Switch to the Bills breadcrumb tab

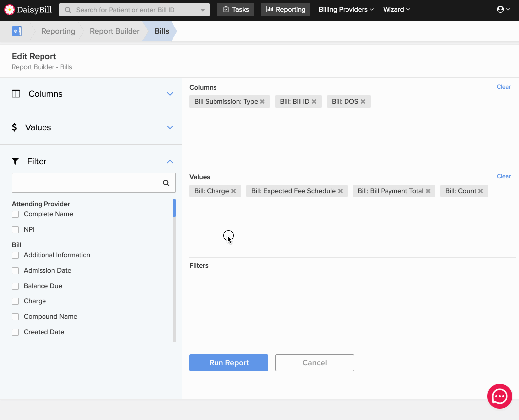[161, 31]
